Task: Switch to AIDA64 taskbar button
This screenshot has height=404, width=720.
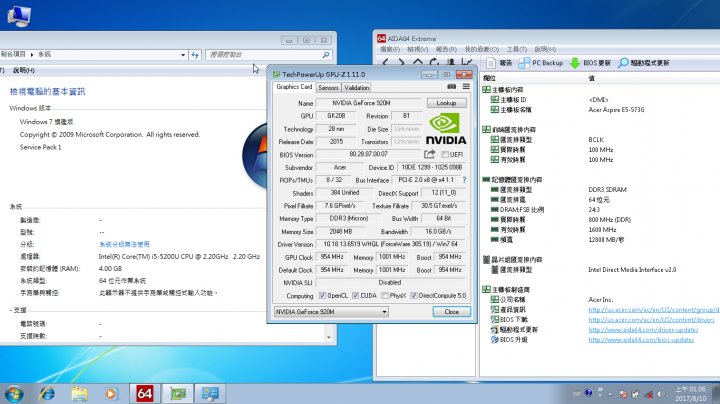Action: coord(144,393)
